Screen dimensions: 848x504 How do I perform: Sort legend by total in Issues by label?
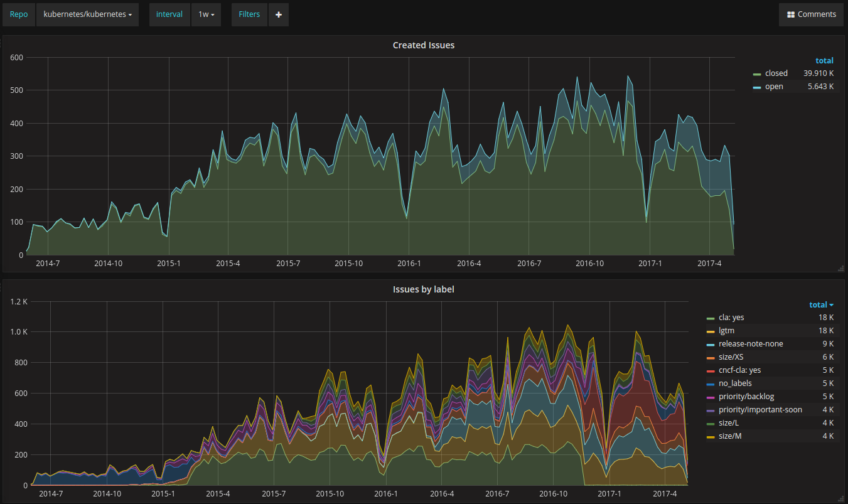pyautogui.click(x=821, y=304)
